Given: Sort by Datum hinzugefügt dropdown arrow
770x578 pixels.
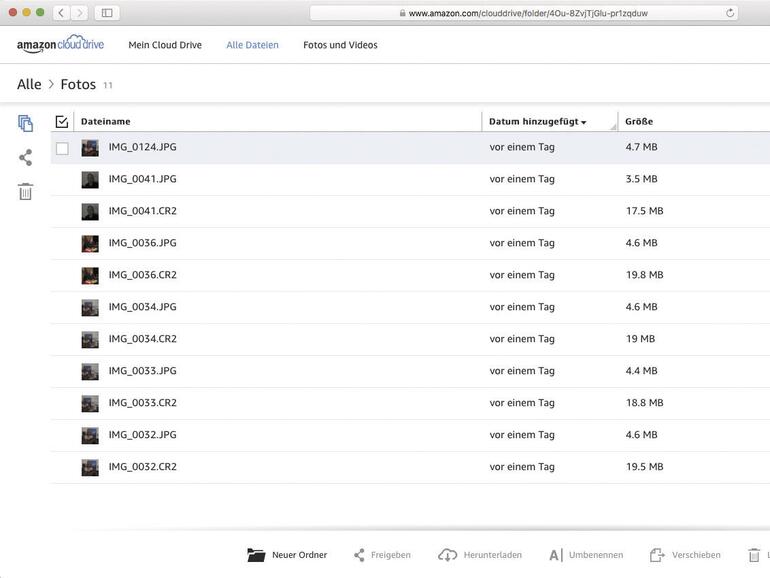Looking at the screenshot, I should pyautogui.click(x=584, y=123).
